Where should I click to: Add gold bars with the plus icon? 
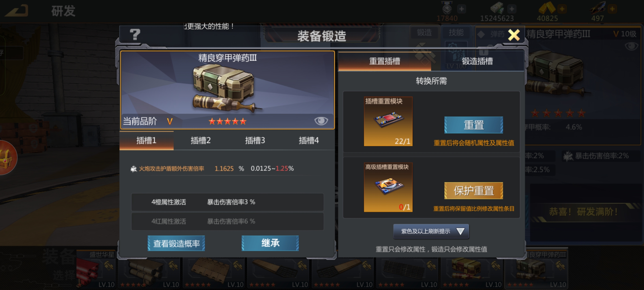pos(562,9)
